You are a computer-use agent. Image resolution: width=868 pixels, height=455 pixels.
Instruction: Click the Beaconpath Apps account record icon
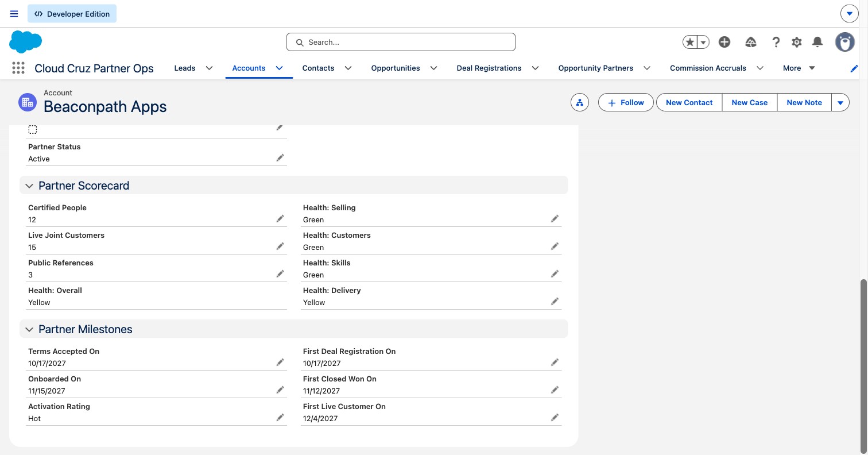pos(28,102)
